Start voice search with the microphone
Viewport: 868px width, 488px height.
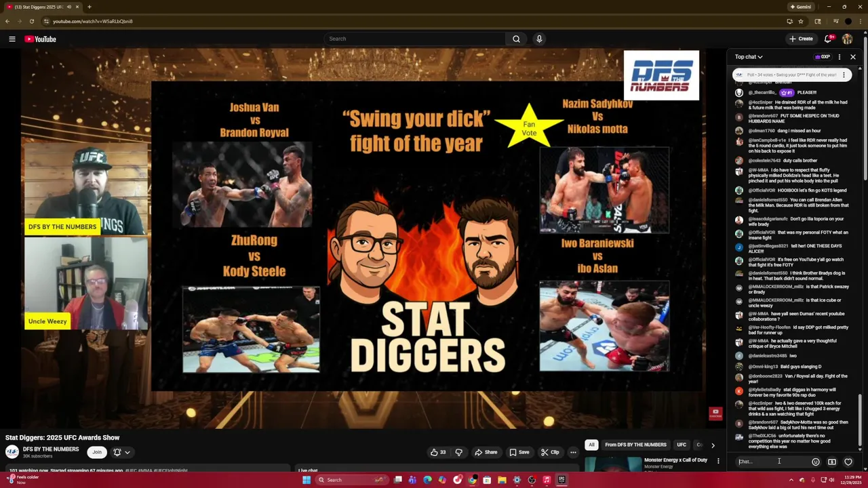click(x=539, y=39)
